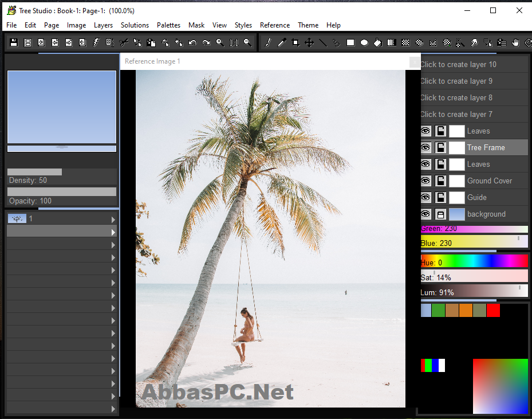Viewport: 532px width, 419px height.
Task: Open the Layers menu
Action: point(103,25)
